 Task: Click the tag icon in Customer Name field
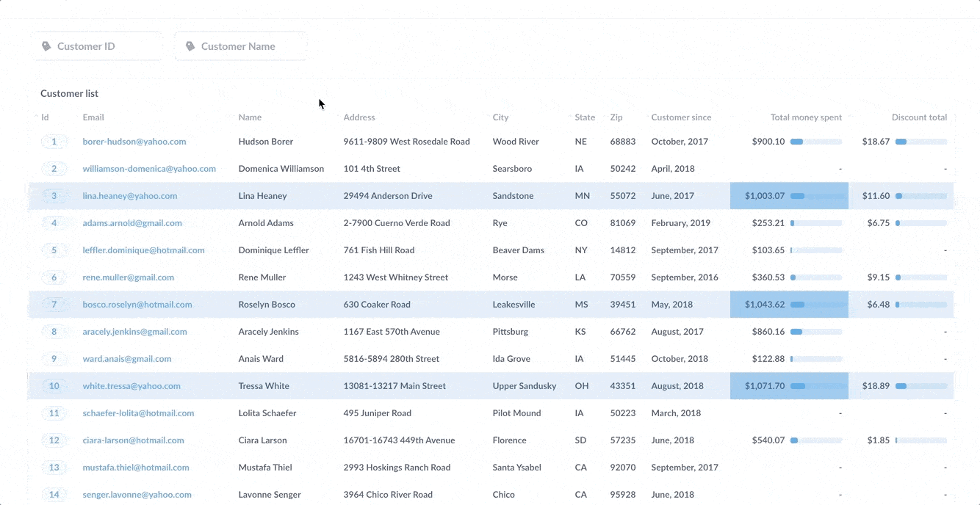tap(190, 46)
